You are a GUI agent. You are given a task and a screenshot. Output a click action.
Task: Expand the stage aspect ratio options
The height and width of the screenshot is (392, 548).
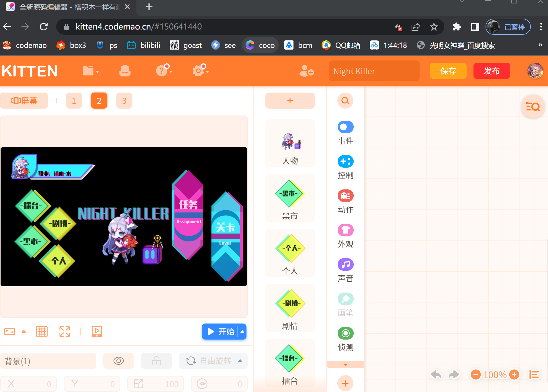point(24,332)
